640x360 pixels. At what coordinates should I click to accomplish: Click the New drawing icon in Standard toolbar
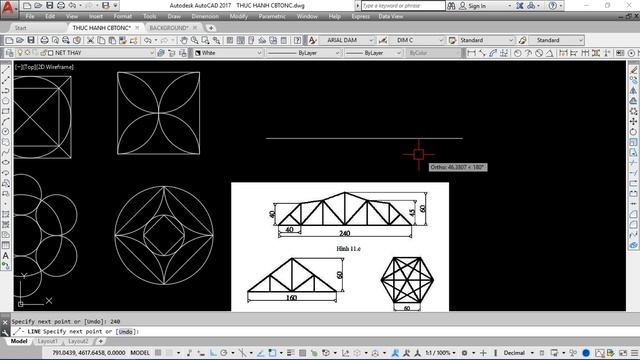pos(9,40)
